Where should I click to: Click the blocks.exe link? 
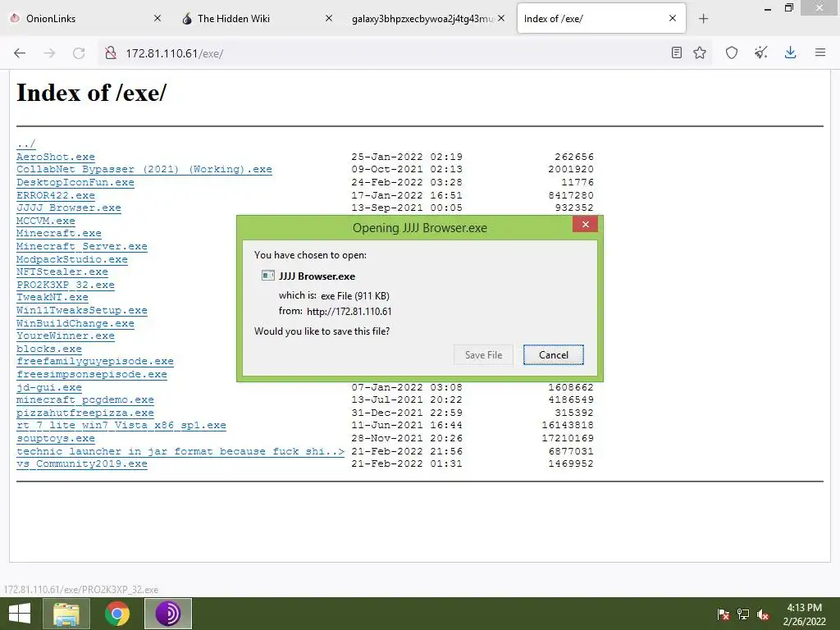pos(49,349)
